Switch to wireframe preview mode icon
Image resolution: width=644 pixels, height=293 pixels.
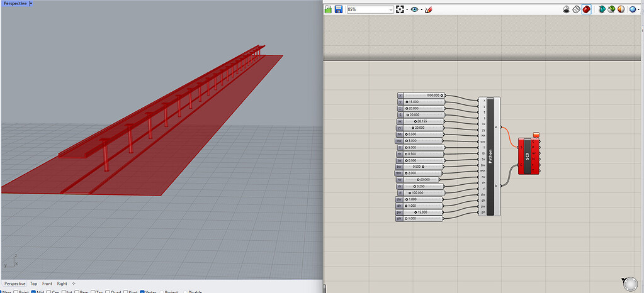(576, 9)
